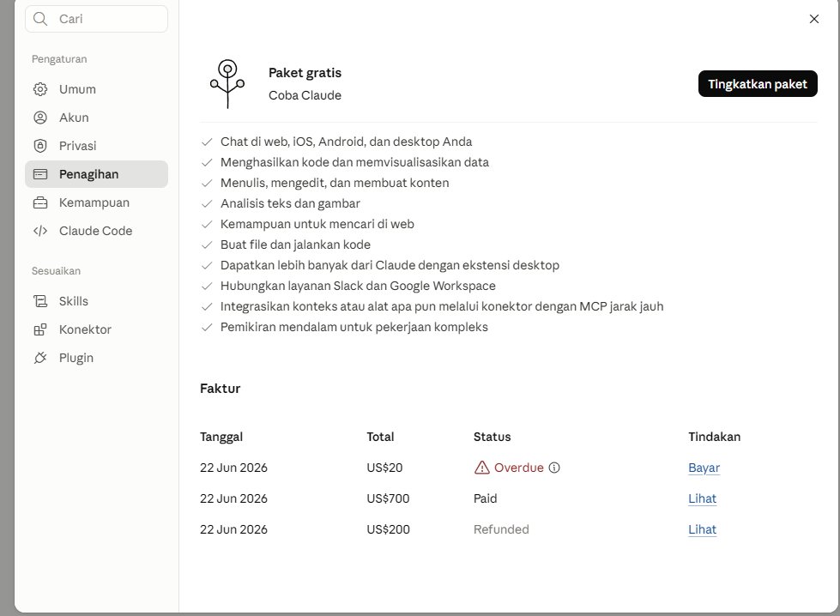Click the Refunded status text

coord(501,529)
